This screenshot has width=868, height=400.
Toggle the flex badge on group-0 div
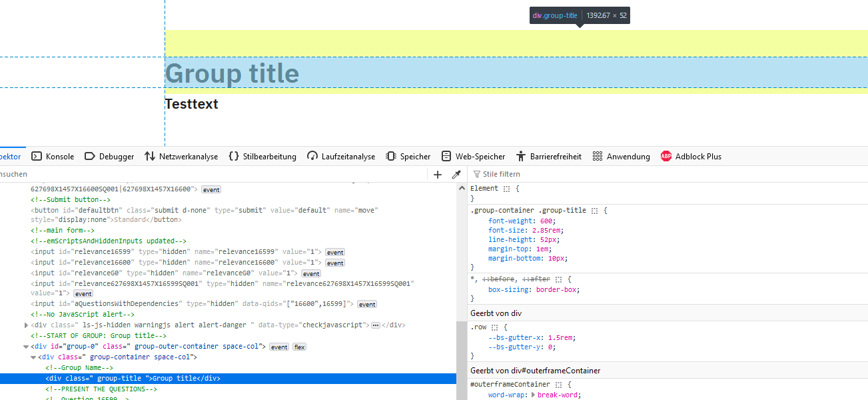tap(299, 347)
